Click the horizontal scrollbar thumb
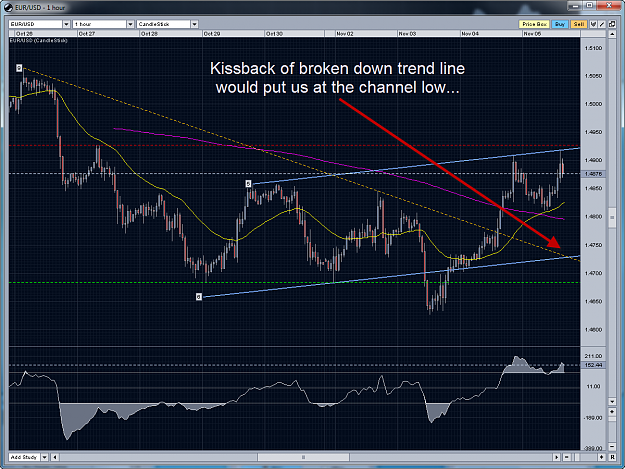The image size is (625, 469). click(x=303, y=457)
